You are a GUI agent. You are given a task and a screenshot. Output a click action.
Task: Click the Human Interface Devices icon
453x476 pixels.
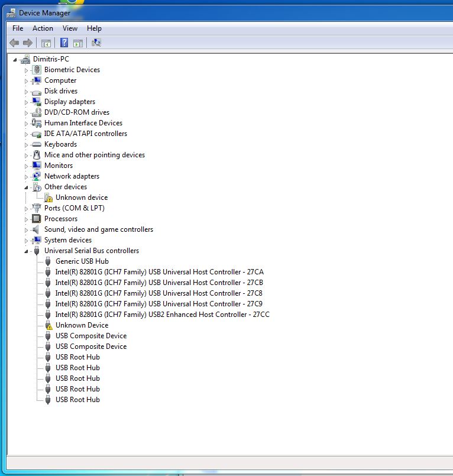pyautogui.click(x=37, y=123)
